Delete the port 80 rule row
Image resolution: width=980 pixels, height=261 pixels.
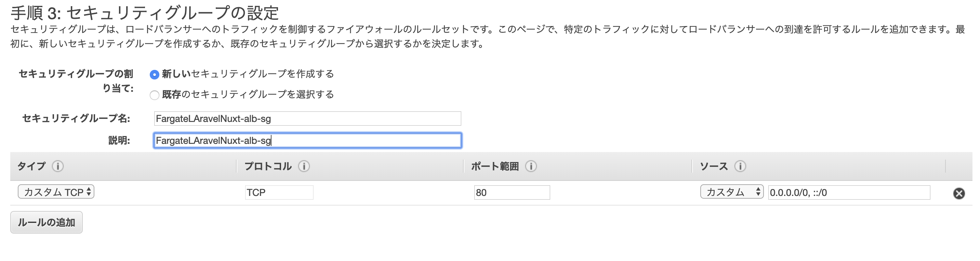coord(959,194)
